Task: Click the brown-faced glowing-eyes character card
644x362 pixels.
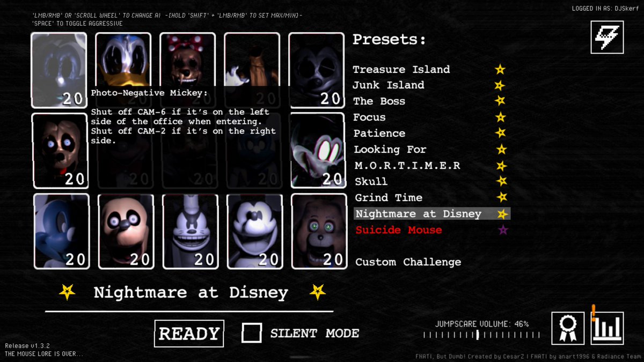Action: (x=60, y=151)
